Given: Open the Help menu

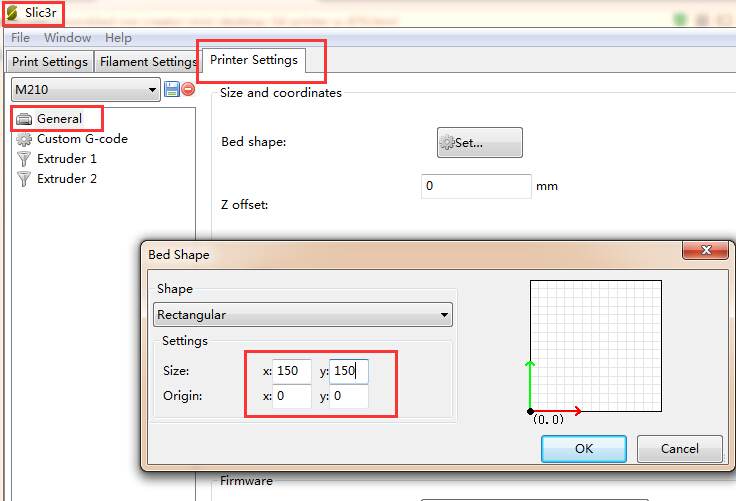Looking at the screenshot, I should click(118, 38).
